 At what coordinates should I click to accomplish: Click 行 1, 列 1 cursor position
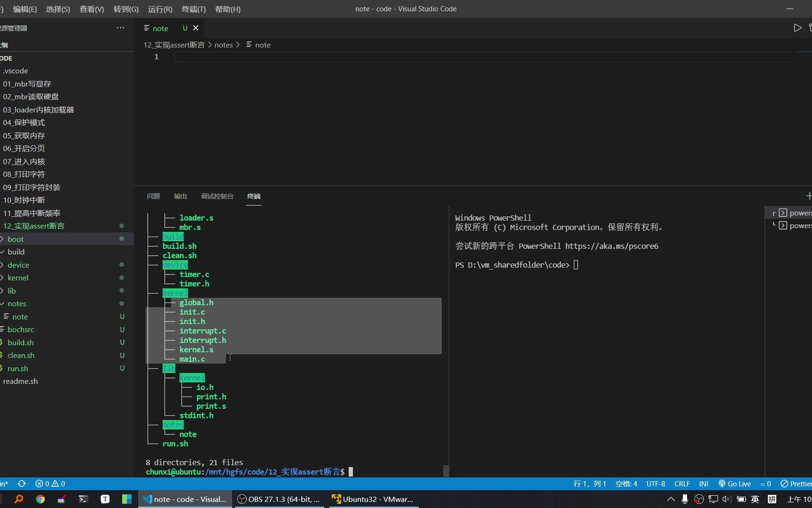coord(590,484)
